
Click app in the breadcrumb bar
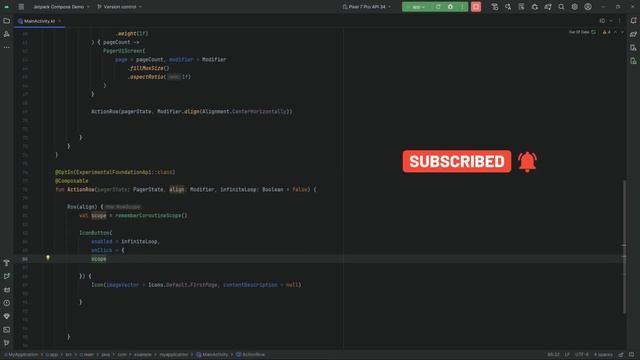click(51, 355)
